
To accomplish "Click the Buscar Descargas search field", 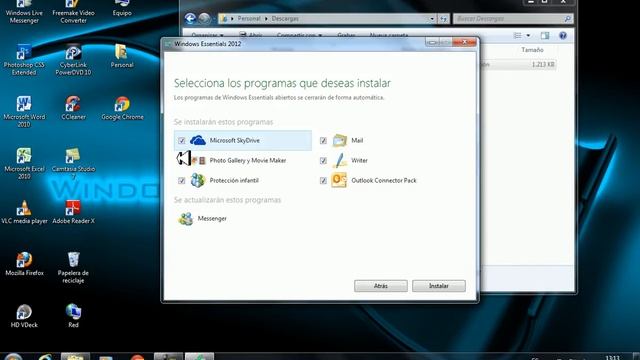I will point(513,19).
